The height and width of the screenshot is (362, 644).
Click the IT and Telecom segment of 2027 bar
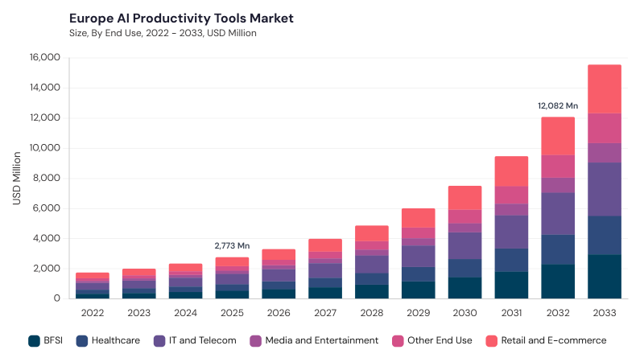click(x=325, y=271)
